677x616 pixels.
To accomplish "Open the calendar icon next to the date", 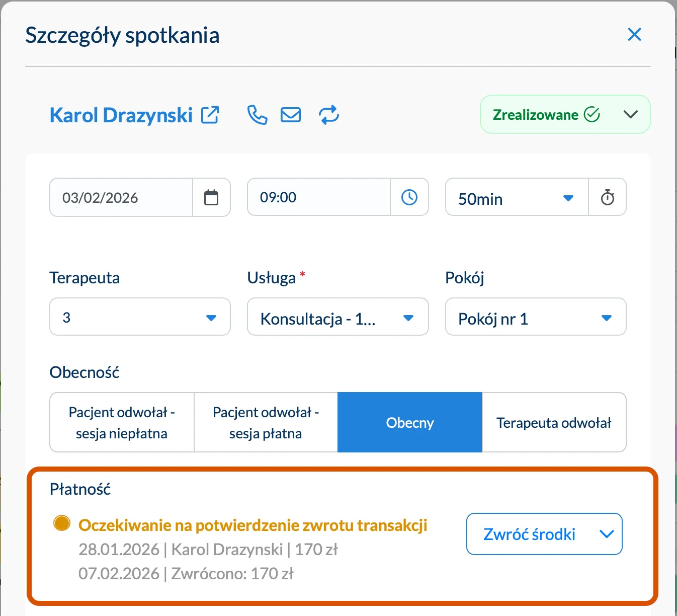I will coord(211,197).
